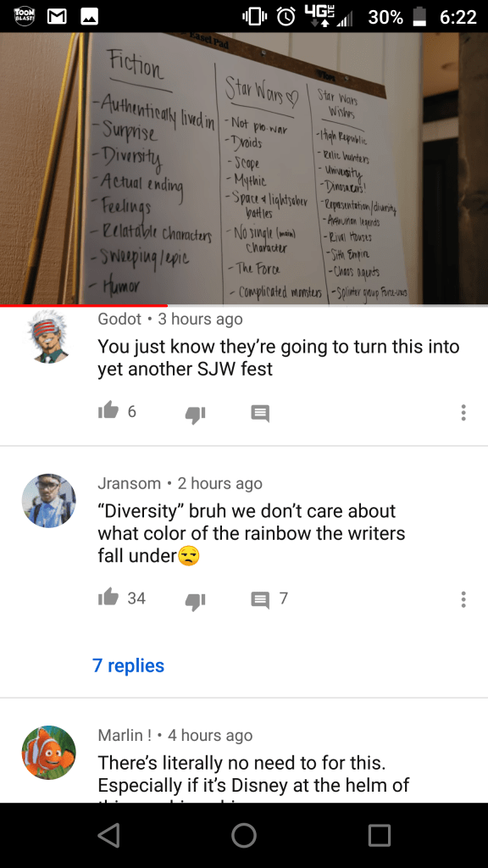
Task: Open reply icon on Jransom's comment
Action: pyautogui.click(x=260, y=599)
